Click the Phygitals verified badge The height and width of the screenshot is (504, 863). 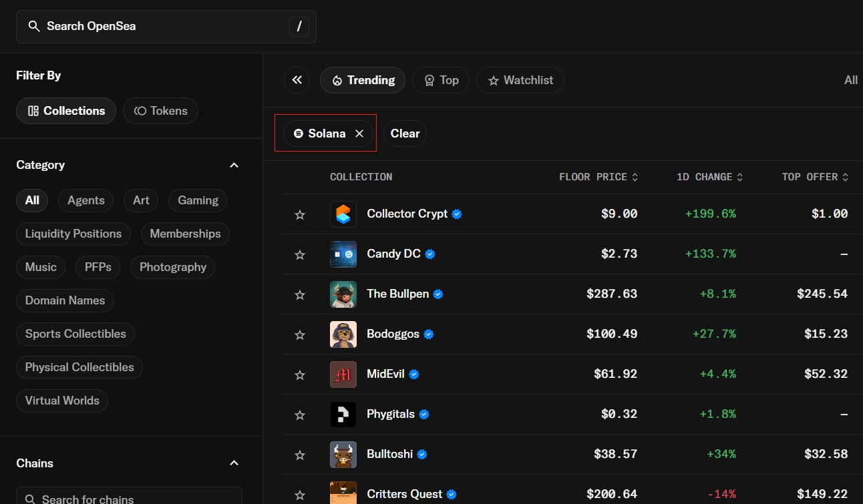(x=424, y=415)
